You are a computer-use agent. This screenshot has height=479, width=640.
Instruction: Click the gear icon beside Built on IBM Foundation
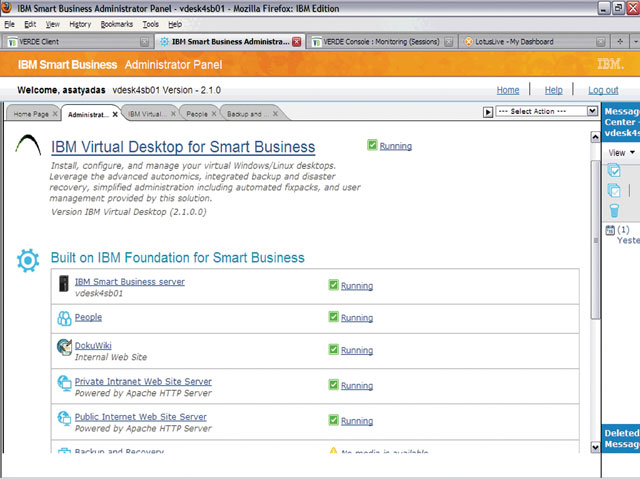(x=28, y=260)
